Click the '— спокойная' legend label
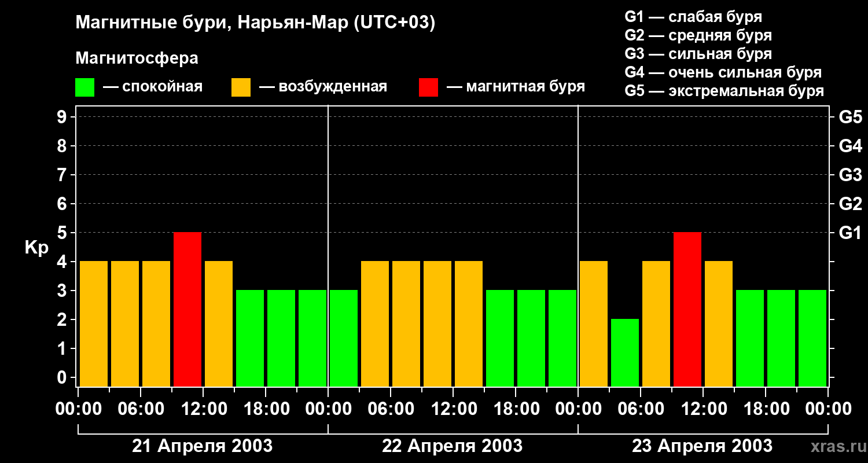This screenshot has height=463, width=868. (153, 87)
